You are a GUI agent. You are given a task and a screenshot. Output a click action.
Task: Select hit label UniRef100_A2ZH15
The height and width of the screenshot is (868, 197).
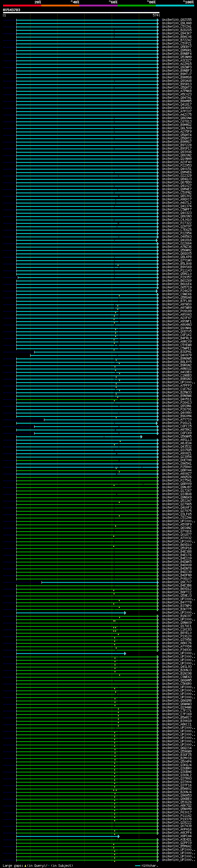click(177, 64)
